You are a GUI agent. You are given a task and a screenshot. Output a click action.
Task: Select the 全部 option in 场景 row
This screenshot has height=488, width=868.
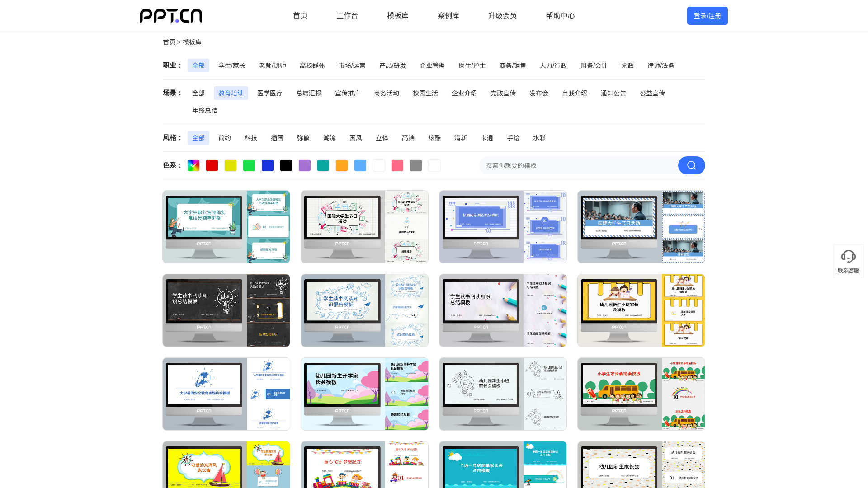(x=198, y=93)
